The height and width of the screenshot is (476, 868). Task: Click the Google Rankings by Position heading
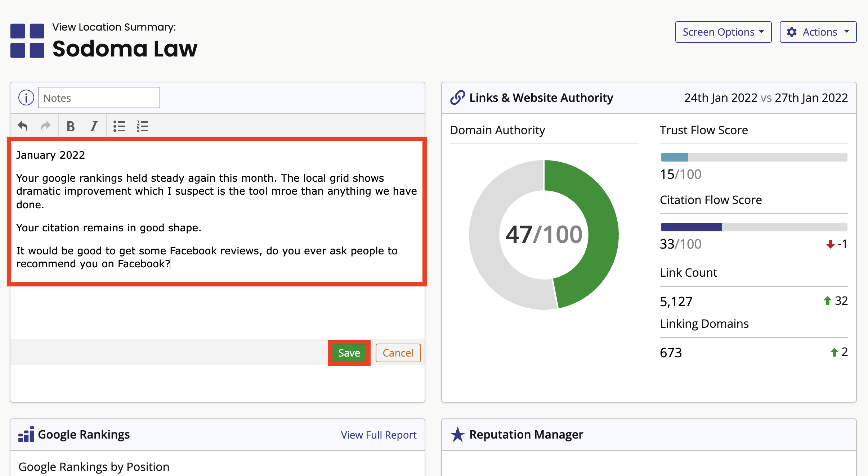pyautogui.click(x=94, y=467)
